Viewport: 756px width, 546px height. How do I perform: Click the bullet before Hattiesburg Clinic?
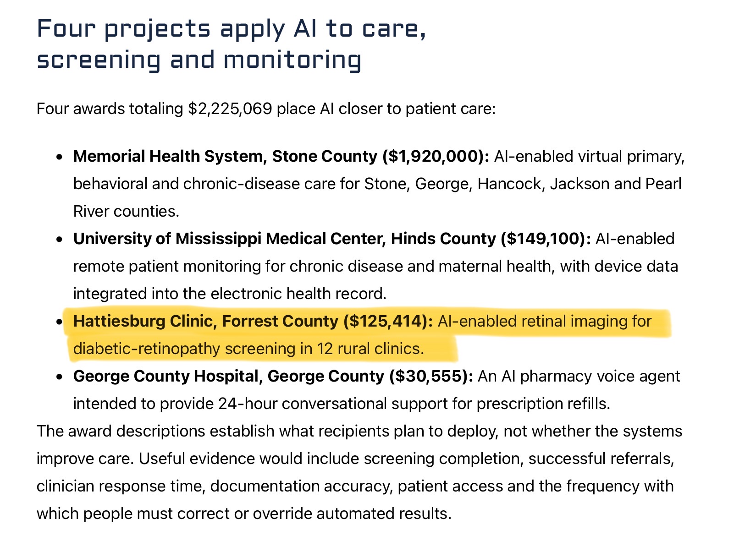pyautogui.click(x=59, y=322)
